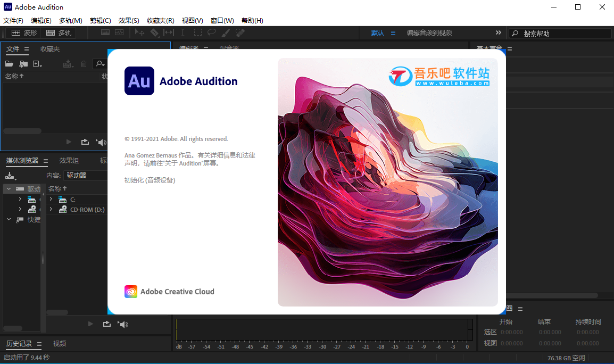The width and height of the screenshot is (614, 364).
Task: Open the 文件(F) menu
Action: click(x=13, y=20)
